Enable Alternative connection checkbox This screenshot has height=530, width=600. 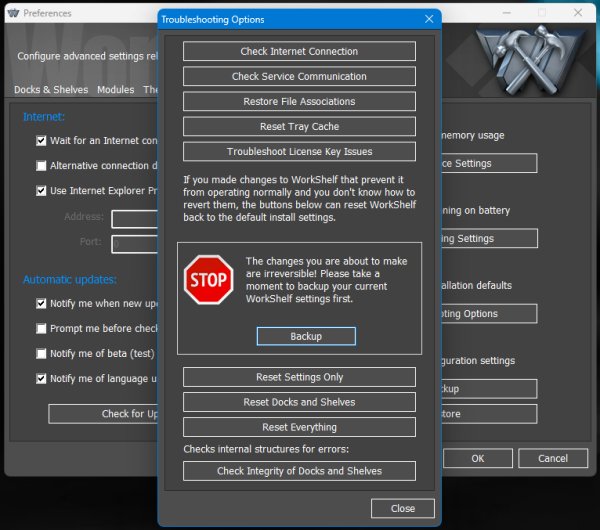point(41,166)
